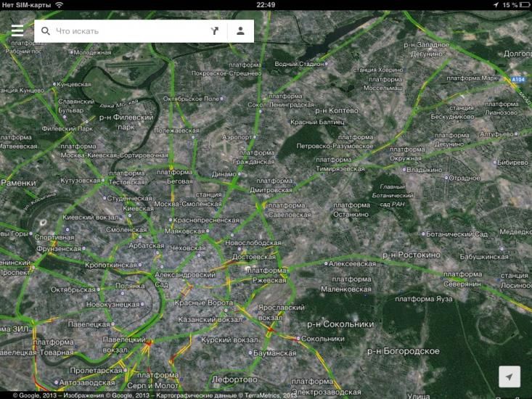This screenshot has width=532, height=399.
Task: Tap the 'Новослободская' station label
Action: point(253,243)
